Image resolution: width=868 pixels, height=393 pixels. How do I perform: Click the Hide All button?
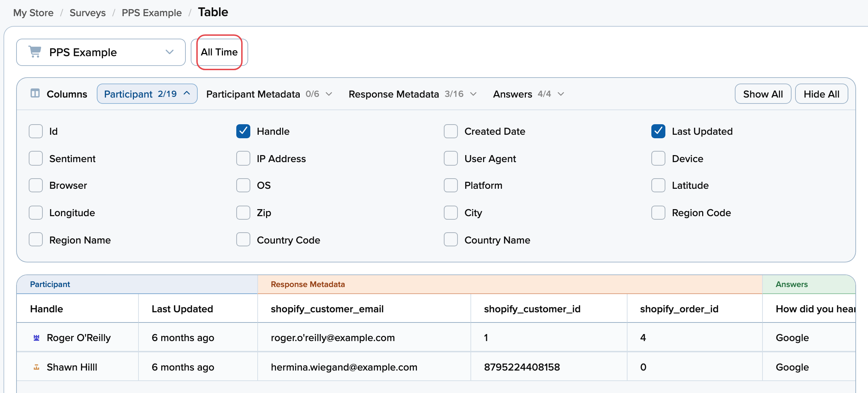(821, 94)
